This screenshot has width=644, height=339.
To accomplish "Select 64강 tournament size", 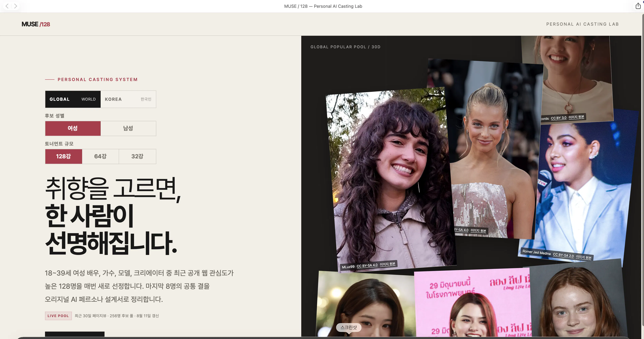I will 100,157.
